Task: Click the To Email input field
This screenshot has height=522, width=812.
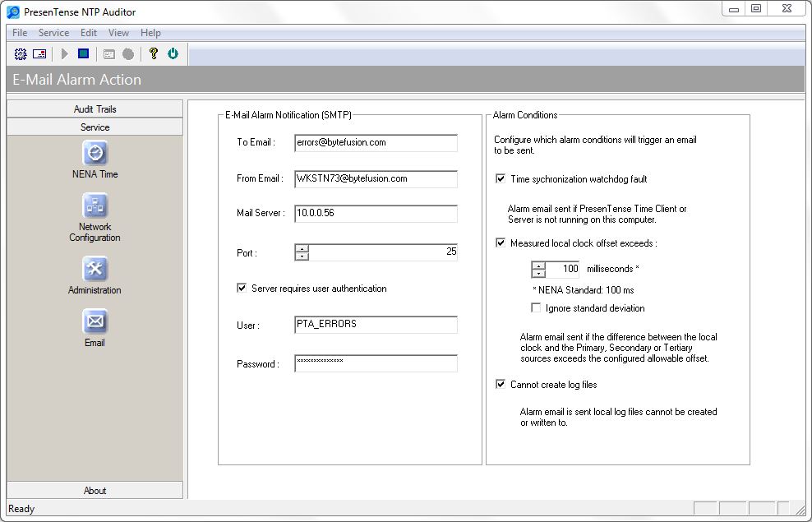Action: tap(376, 143)
